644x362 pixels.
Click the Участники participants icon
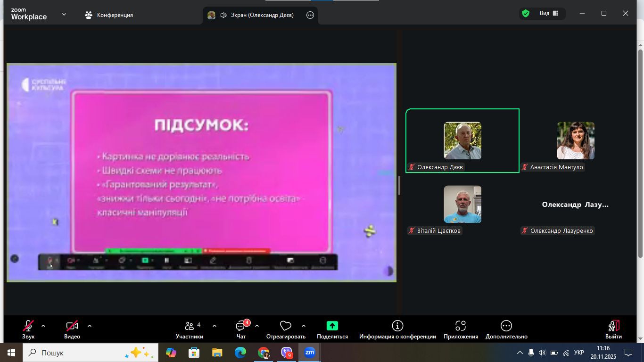click(190, 326)
